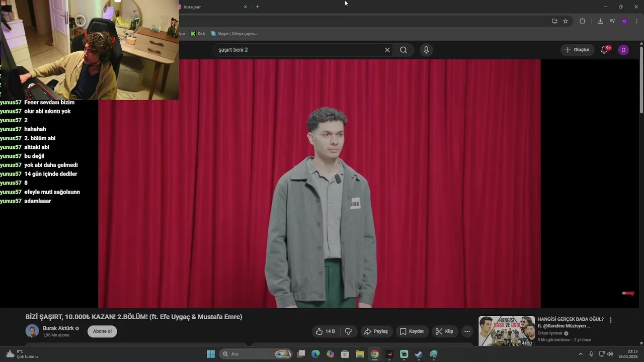
Task: Click the Oluştur create button
Action: tap(577, 50)
